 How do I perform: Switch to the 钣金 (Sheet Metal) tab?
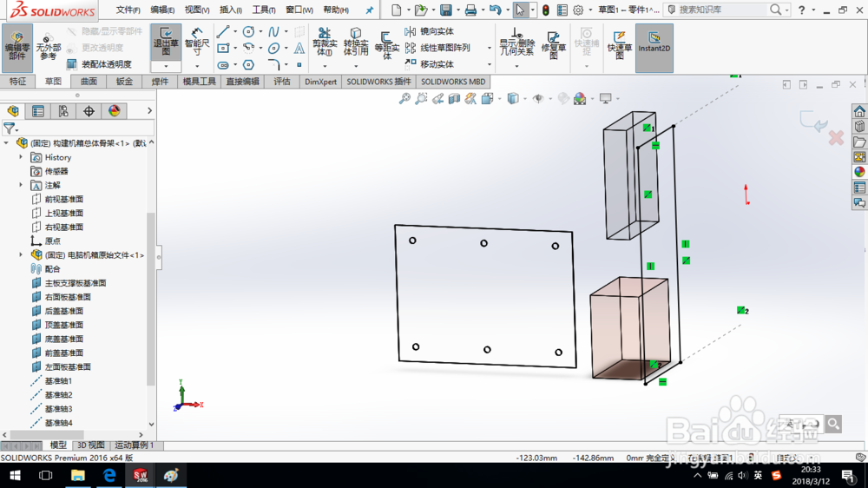point(124,82)
